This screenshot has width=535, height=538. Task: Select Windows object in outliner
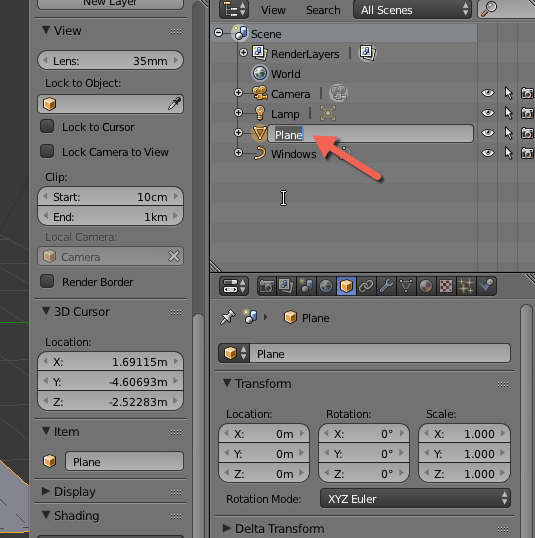click(293, 154)
